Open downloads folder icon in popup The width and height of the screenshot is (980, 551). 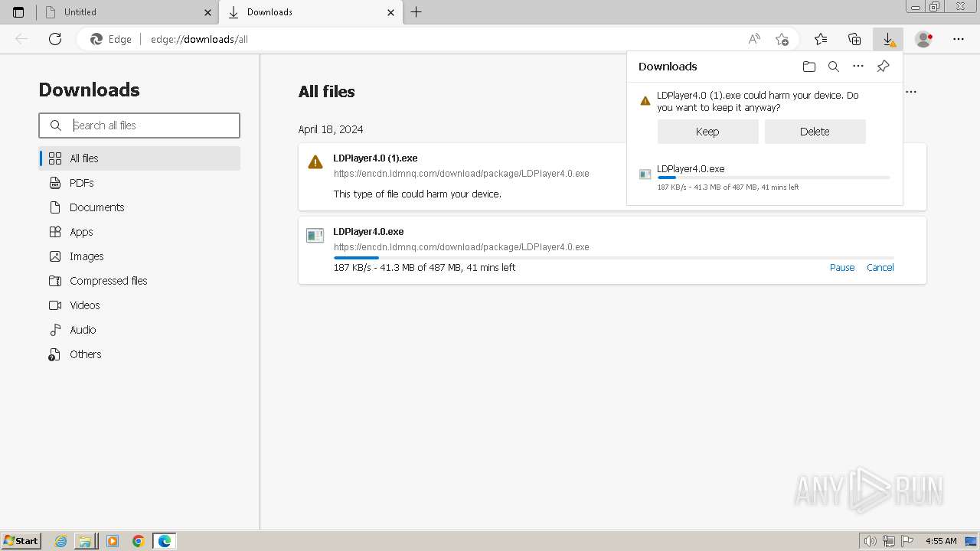click(809, 67)
